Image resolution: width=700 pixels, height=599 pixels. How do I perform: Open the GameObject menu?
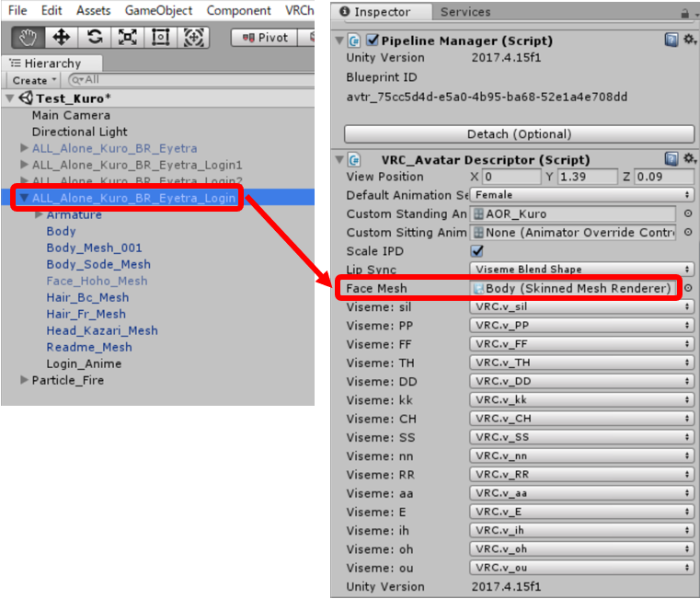coord(159,10)
